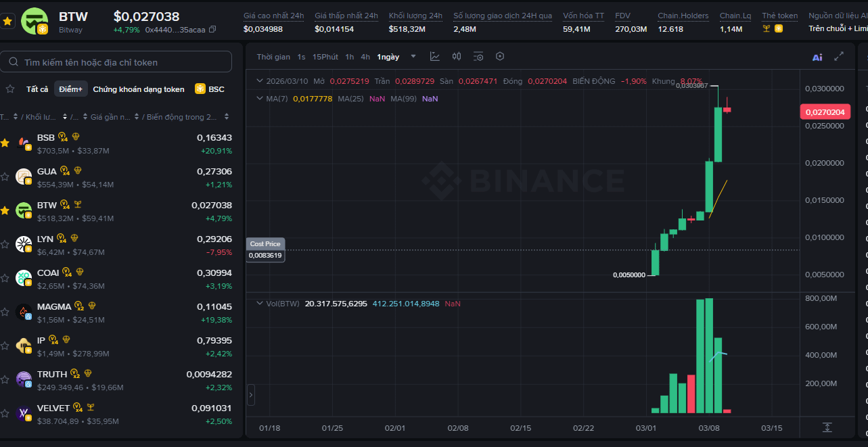Screen dimensions: 868x447
Task: Click the Cost Price label marker
Action: tap(266, 243)
